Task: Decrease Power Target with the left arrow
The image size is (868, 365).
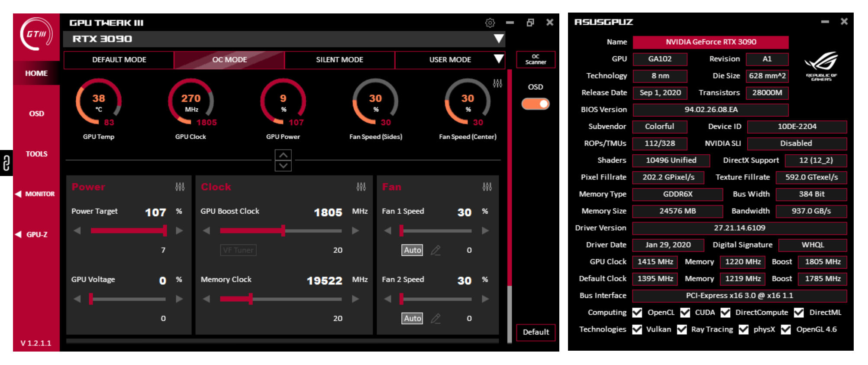Action: tap(77, 231)
